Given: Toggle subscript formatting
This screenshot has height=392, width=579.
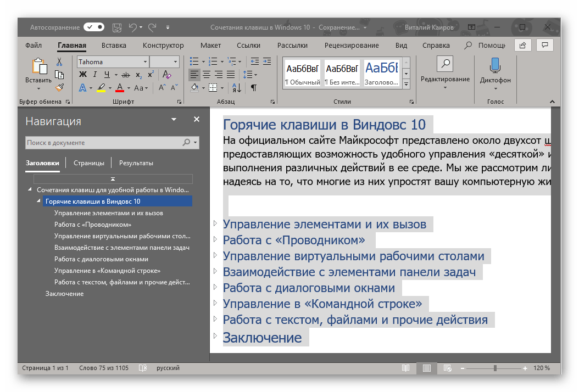Looking at the screenshot, I should [x=138, y=75].
